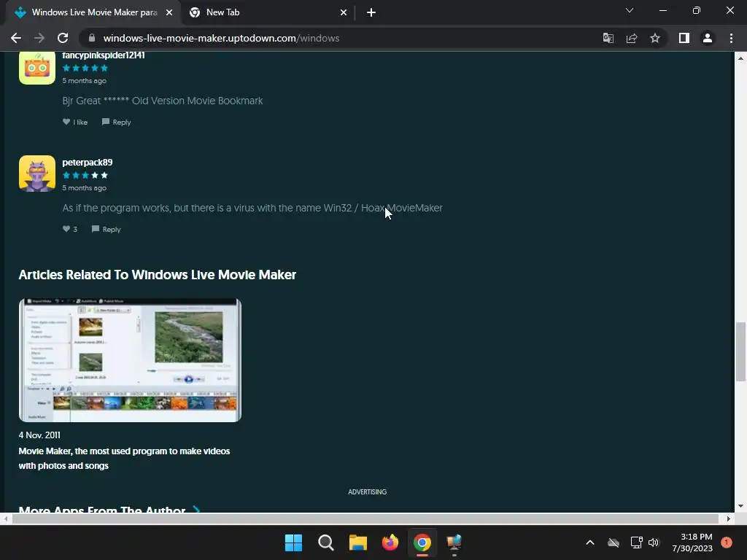This screenshot has height=560, width=747.
Task: Open Chrome's three-dot menu
Action: tap(731, 38)
